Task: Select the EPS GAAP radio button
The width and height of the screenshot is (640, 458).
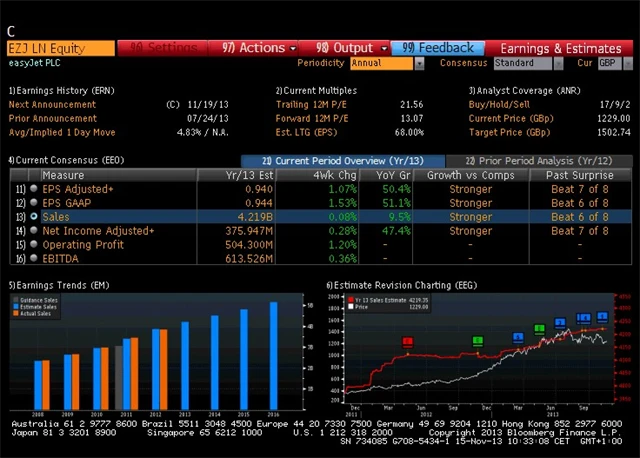Action: [x=35, y=202]
